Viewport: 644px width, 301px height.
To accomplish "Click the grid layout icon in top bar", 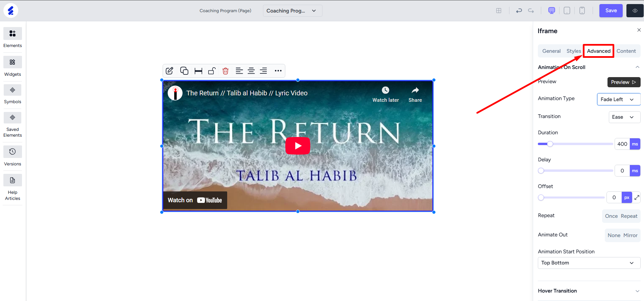I will tap(499, 10).
